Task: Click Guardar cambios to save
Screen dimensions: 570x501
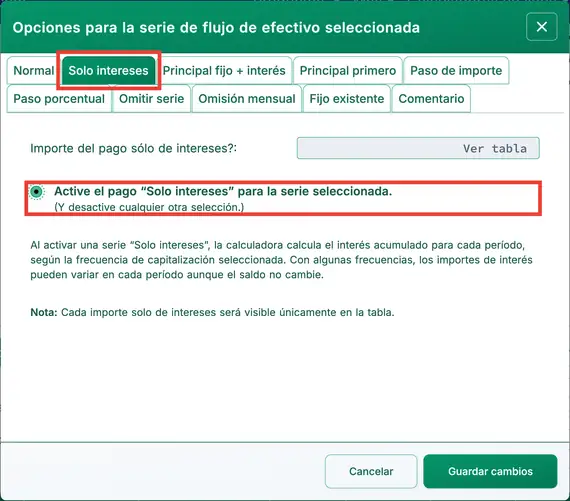Action: click(490, 471)
